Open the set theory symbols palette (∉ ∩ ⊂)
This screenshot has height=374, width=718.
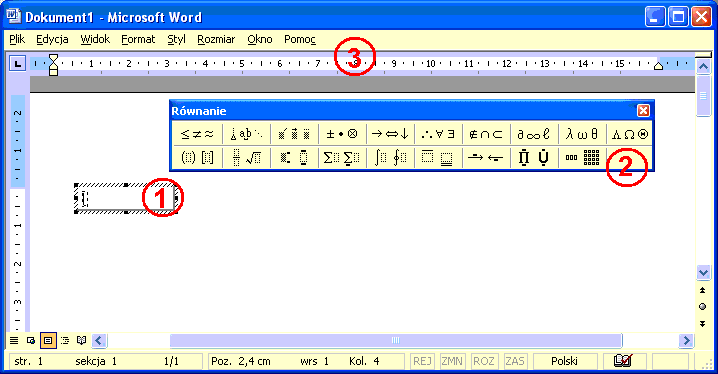pos(486,134)
